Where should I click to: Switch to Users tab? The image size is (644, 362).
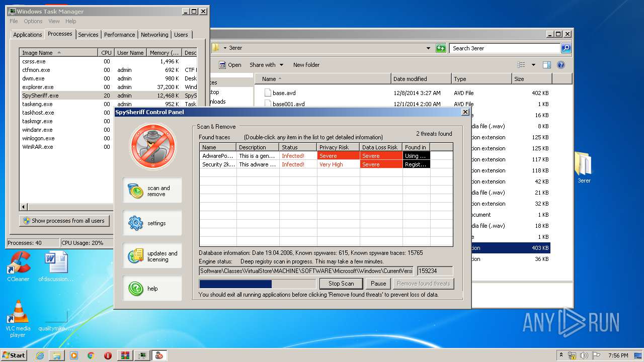click(181, 35)
